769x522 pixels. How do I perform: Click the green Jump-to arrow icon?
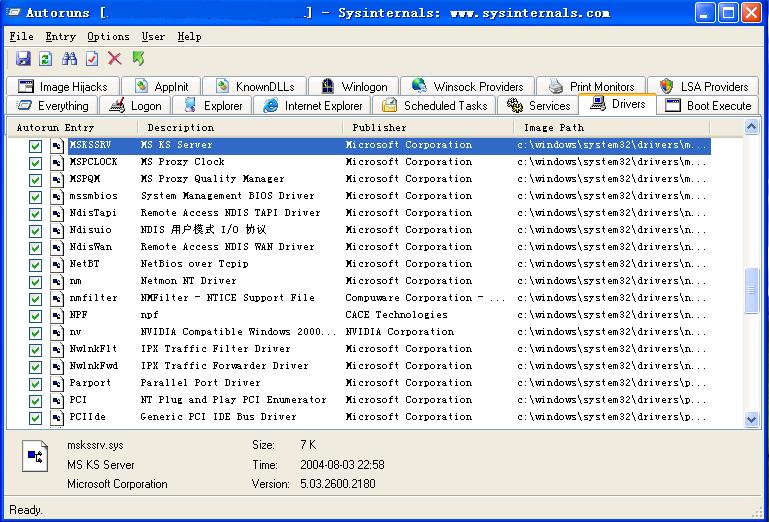(x=138, y=59)
